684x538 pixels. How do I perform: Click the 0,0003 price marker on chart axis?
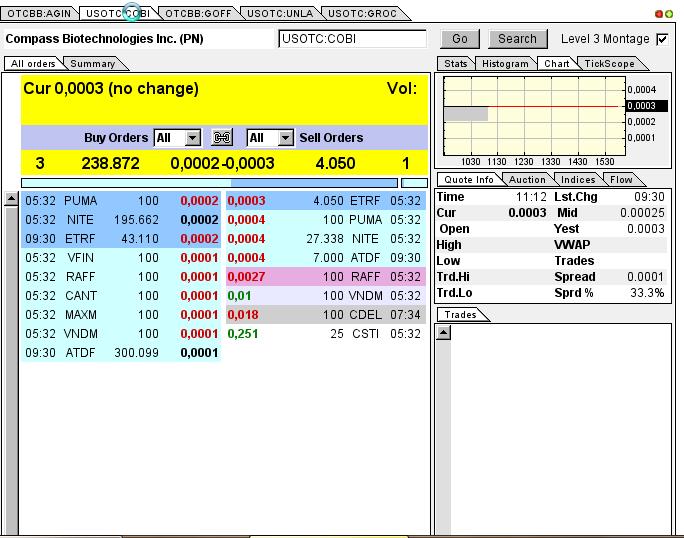pos(647,106)
